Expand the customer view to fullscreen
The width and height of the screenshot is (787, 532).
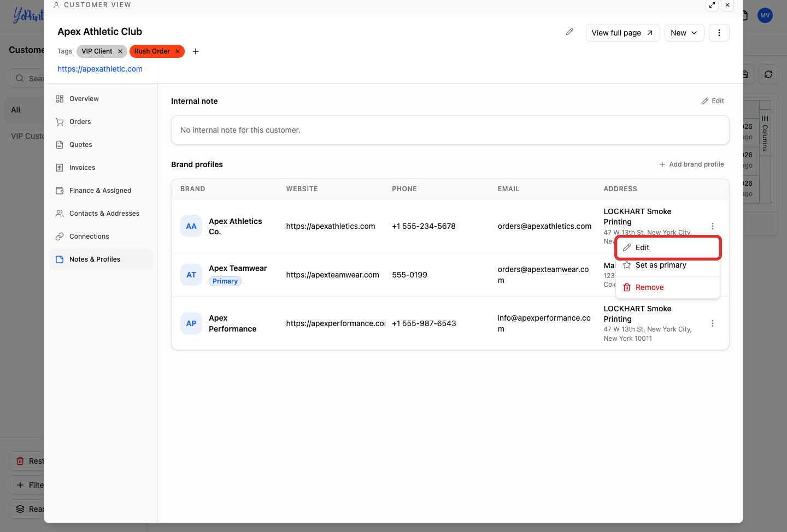[x=712, y=5]
